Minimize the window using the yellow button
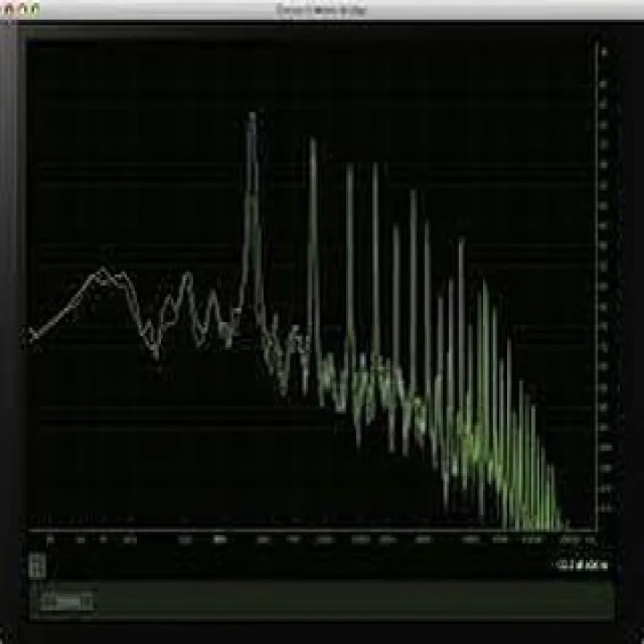 (22, 8)
